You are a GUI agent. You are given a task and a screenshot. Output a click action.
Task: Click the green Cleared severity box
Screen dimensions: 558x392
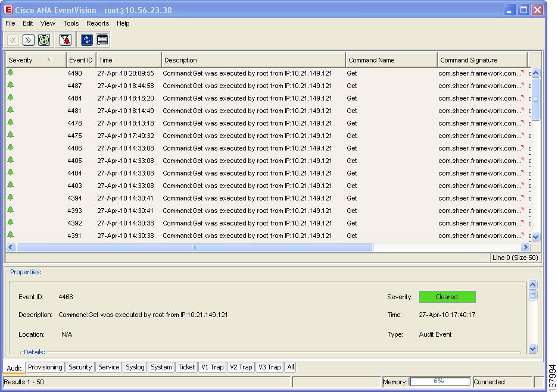tap(447, 297)
